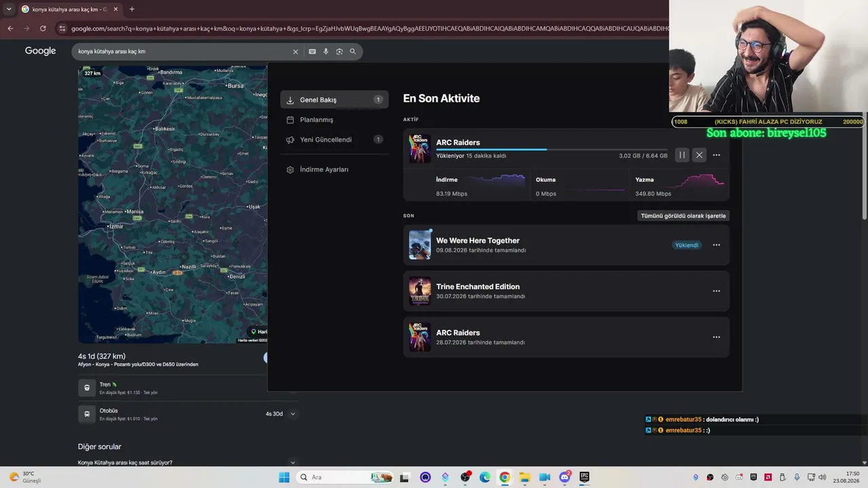Expand the Otobüs 4s 30d route details
868x488 pixels.
point(293,413)
